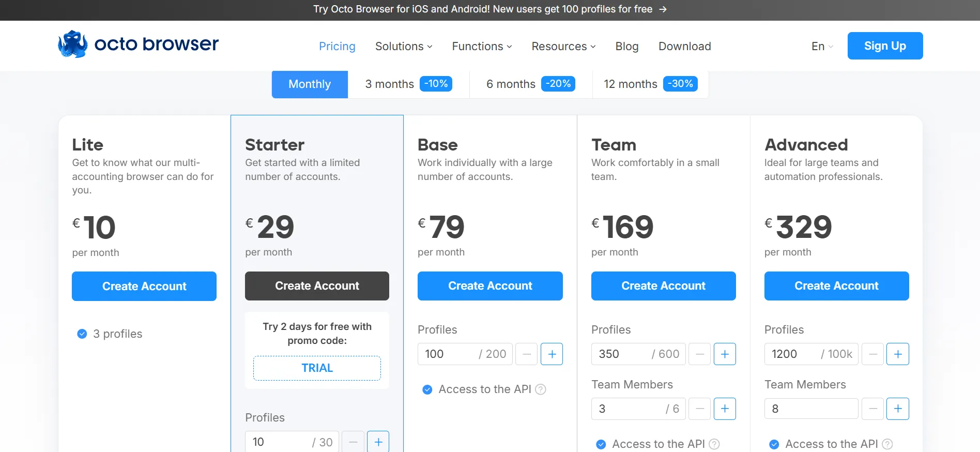Open the Resources dropdown menu
Viewport: 980px width, 452px height.
(564, 47)
